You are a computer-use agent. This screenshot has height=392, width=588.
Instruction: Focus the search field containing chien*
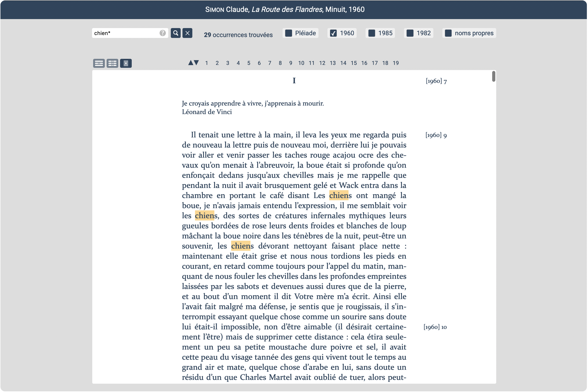click(x=125, y=33)
